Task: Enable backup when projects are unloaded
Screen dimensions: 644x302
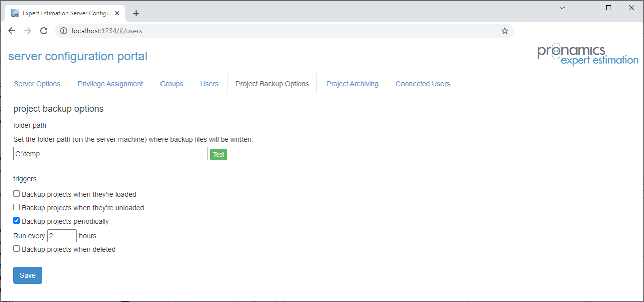Action: tap(17, 207)
